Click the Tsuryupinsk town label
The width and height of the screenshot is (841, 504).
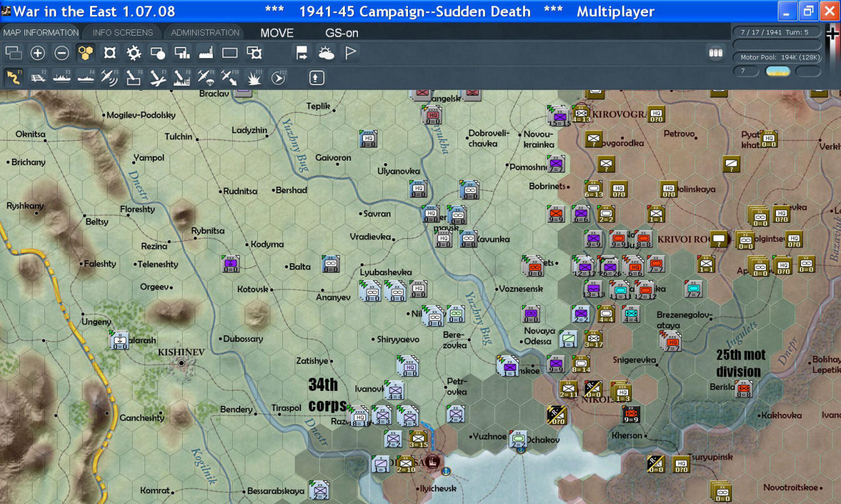710,456
